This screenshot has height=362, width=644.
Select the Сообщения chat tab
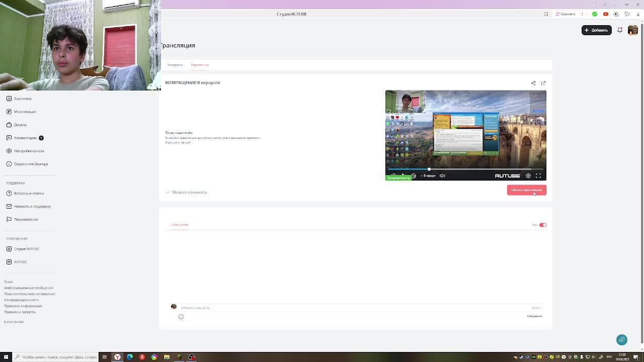[180, 225]
